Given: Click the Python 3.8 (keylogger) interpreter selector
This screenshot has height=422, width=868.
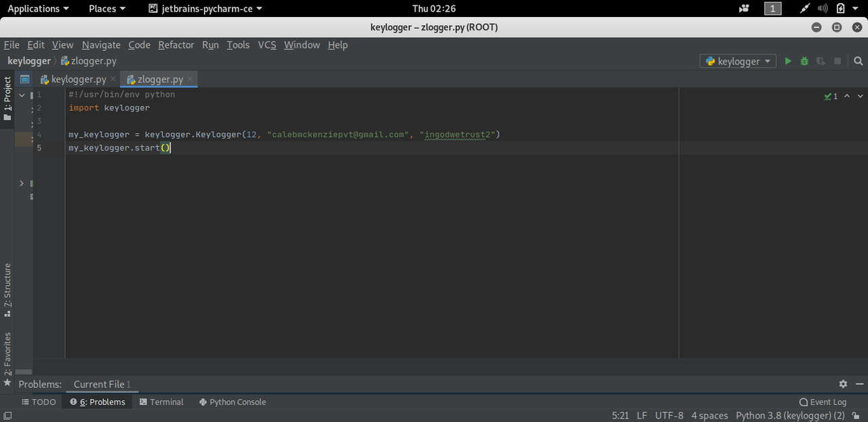Looking at the screenshot, I should (x=790, y=415).
